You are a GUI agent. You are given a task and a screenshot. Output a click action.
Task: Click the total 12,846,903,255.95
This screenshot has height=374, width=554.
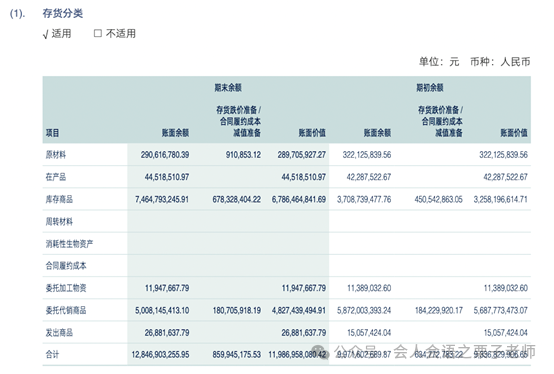[x=160, y=354]
